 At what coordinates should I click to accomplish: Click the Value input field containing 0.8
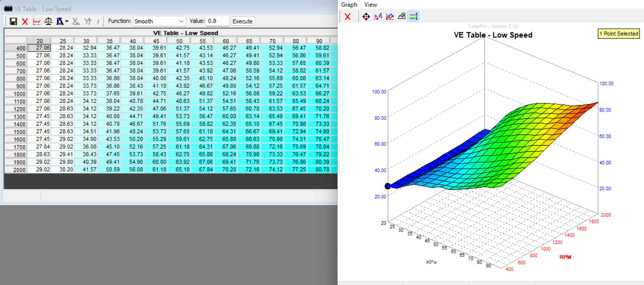(217, 21)
